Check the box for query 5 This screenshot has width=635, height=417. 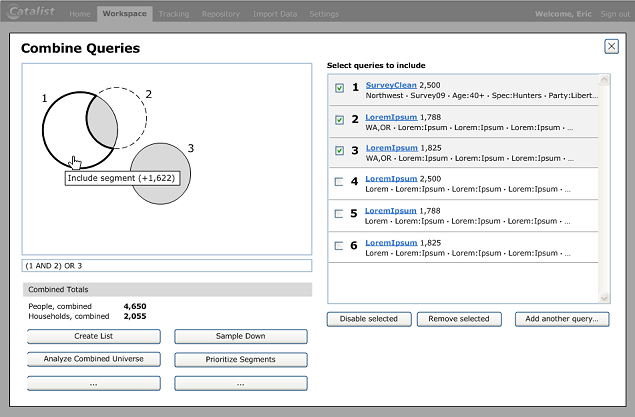click(339, 214)
